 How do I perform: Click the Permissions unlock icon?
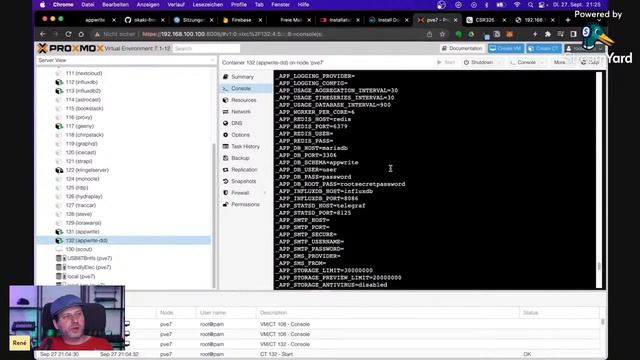click(225, 204)
